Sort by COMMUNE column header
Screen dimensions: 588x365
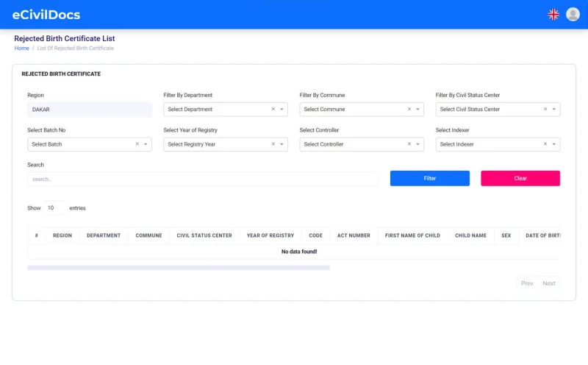point(149,235)
